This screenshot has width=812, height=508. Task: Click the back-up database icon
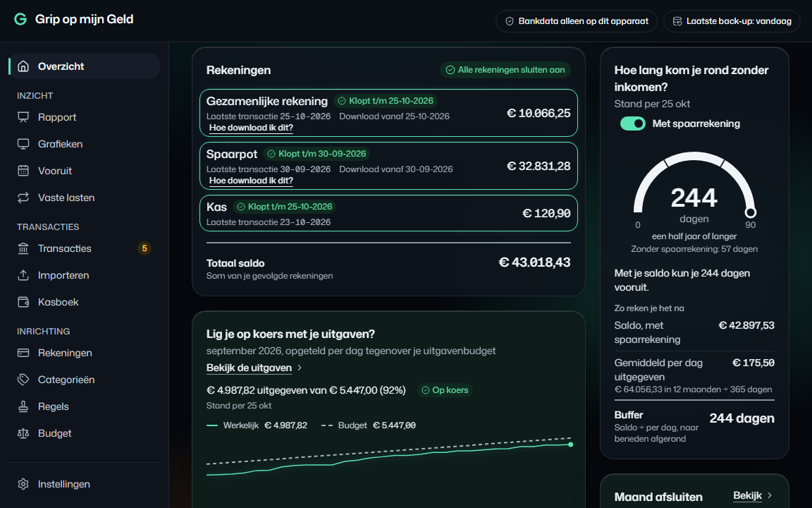click(677, 21)
